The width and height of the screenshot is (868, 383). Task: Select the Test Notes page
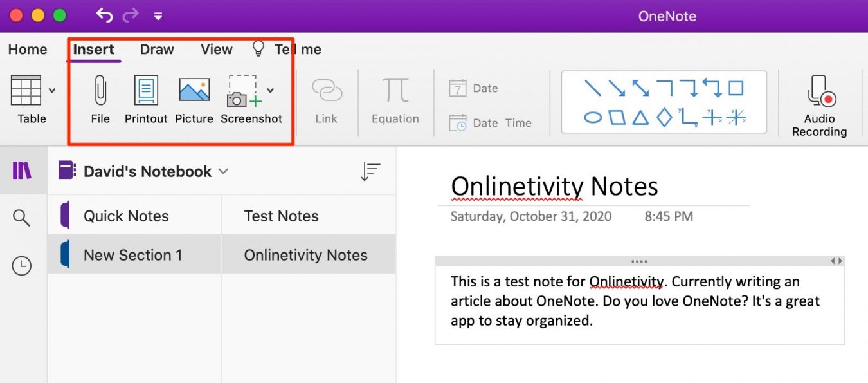(x=282, y=215)
